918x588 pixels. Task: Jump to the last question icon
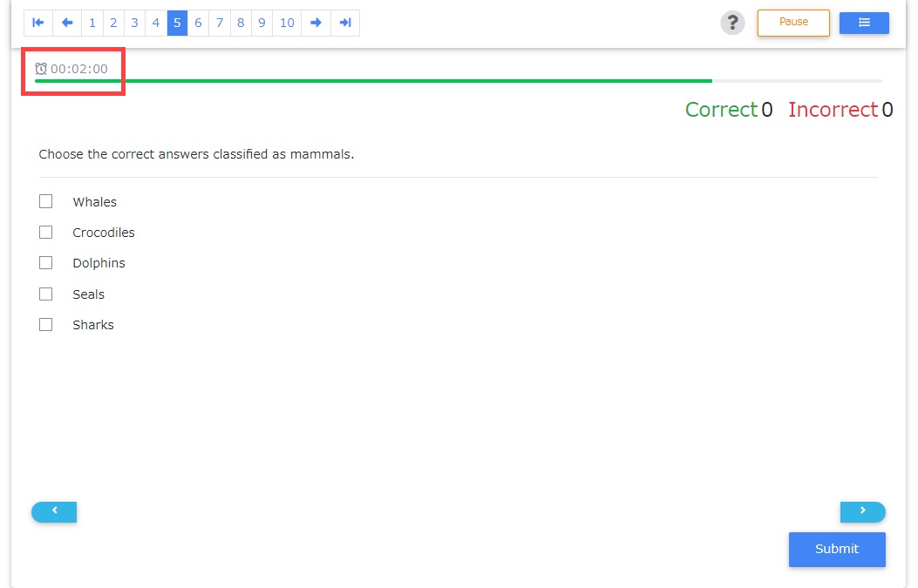click(345, 23)
